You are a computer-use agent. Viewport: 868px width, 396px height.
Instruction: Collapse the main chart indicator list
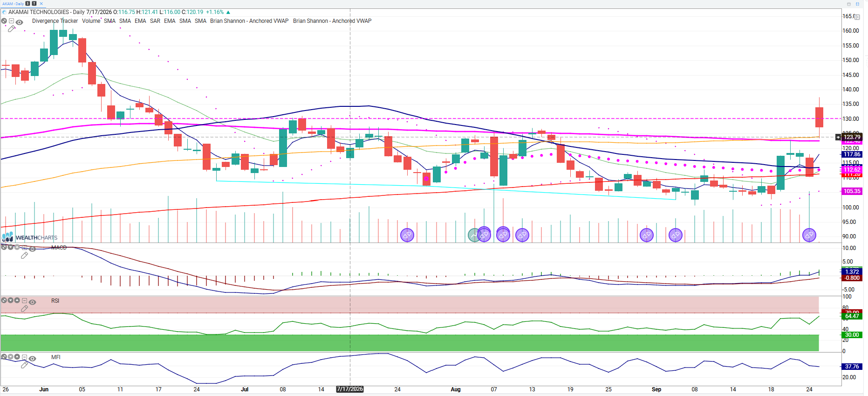point(12,21)
